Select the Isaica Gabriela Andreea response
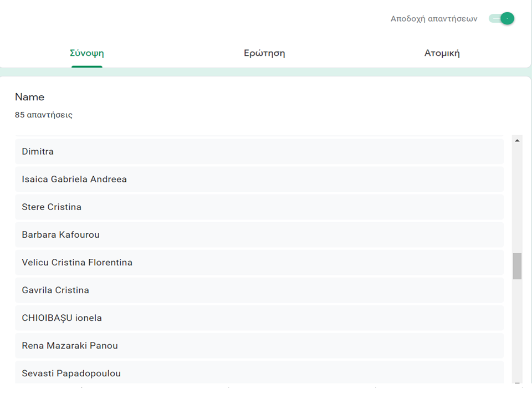Viewport: 532px width, 399px height. [x=259, y=179]
